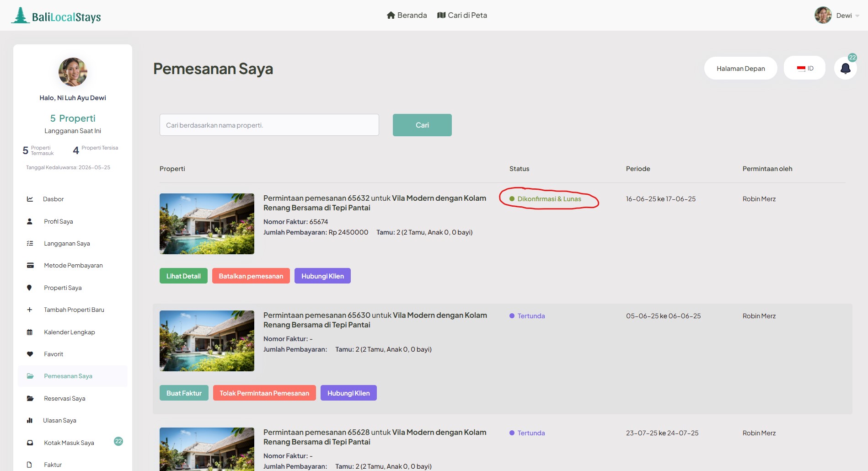Click the Kalender Lengkap calendar icon
The image size is (868, 471).
tap(30, 332)
